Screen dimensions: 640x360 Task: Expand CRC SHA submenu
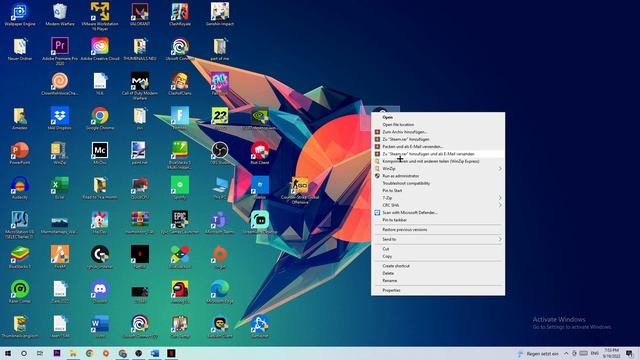coord(438,205)
